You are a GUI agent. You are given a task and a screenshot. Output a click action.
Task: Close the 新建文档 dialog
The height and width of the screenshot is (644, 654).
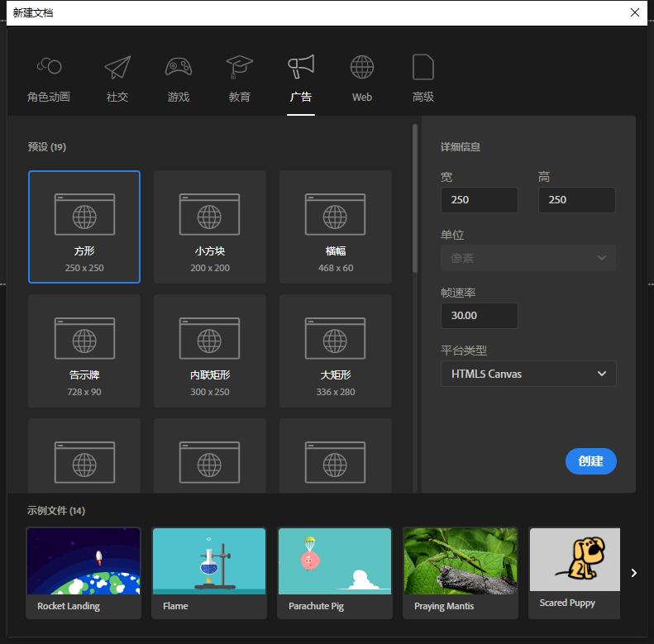(x=635, y=12)
